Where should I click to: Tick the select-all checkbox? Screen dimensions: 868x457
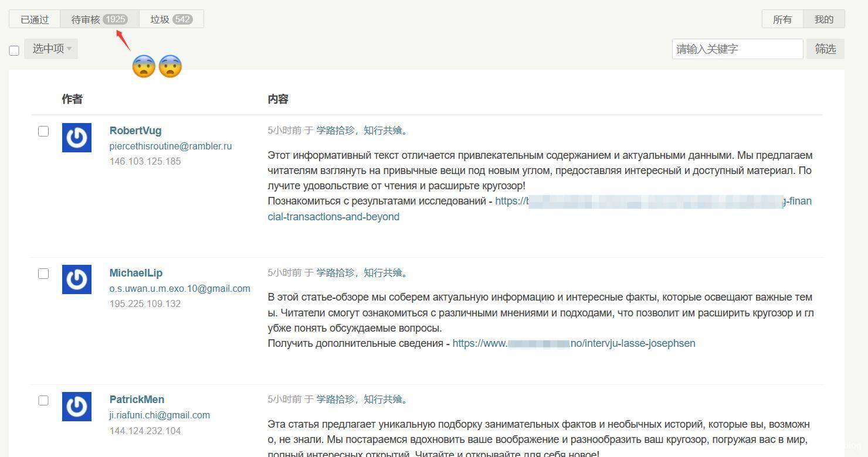click(14, 50)
